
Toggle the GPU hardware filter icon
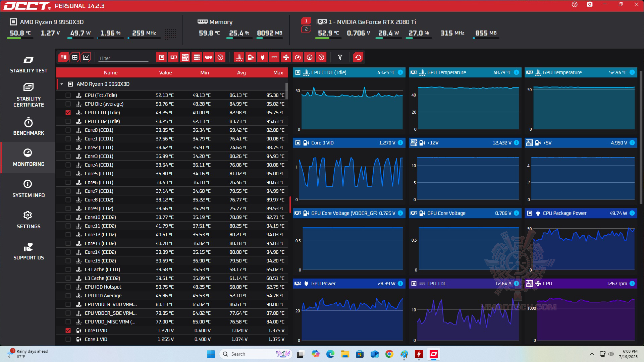pyautogui.click(x=173, y=57)
